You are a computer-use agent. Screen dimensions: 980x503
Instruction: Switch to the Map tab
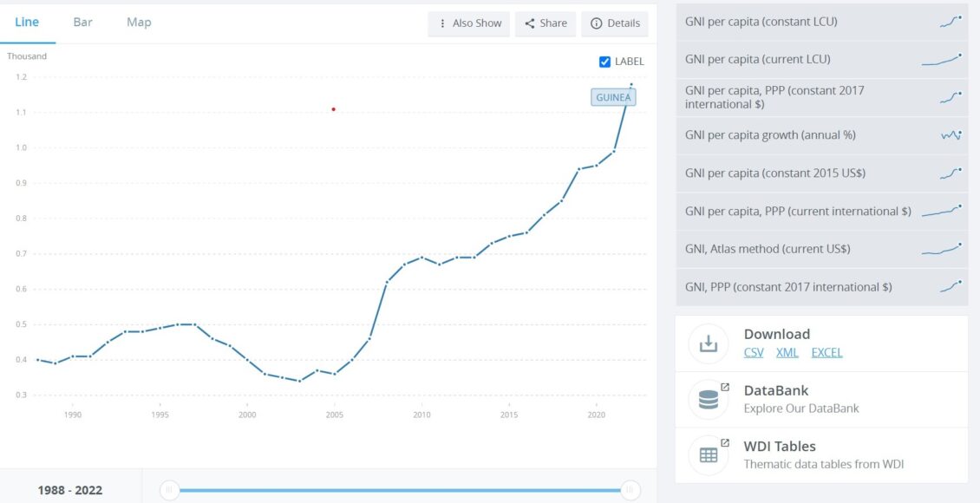(x=139, y=22)
